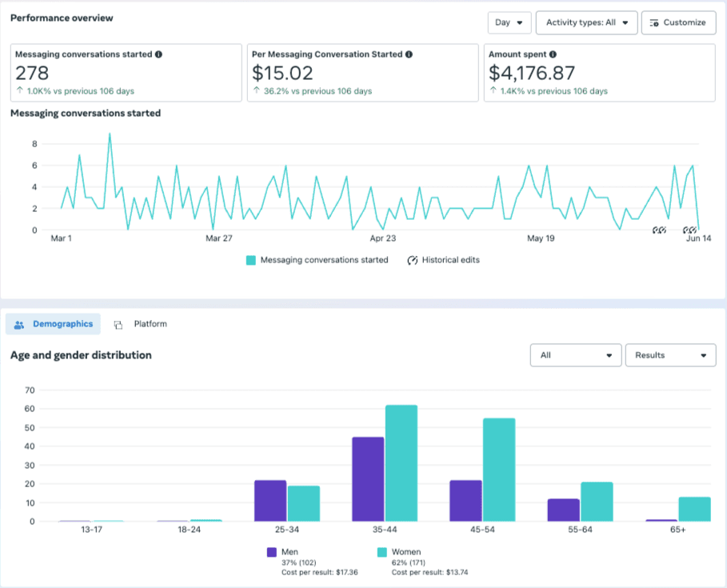Image resolution: width=727 pixels, height=588 pixels.
Task: Click the Performance overview heading
Action: click(x=62, y=18)
